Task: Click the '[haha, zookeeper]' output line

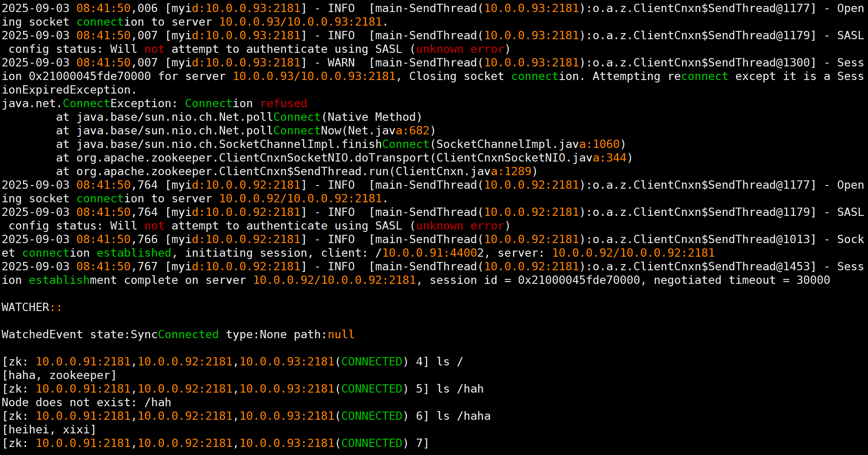Action: [59, 375]
